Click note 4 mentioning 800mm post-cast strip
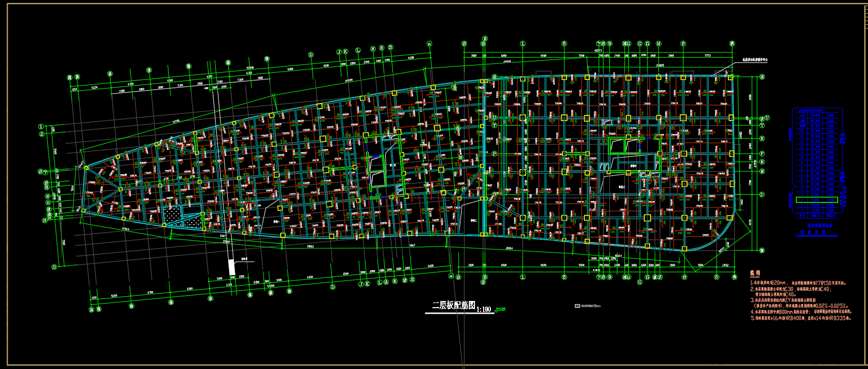Image resolution: width=868 pixels, height=369 pixels. (801, 312)
